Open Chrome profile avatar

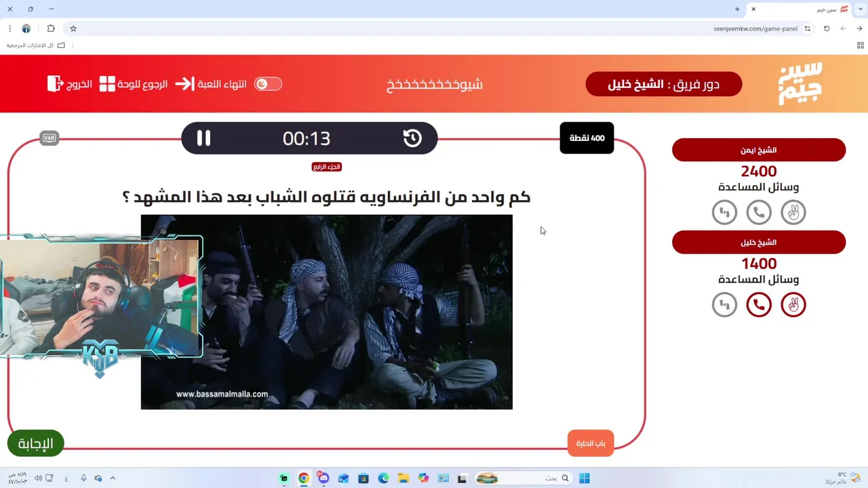[x=26, y=28]
